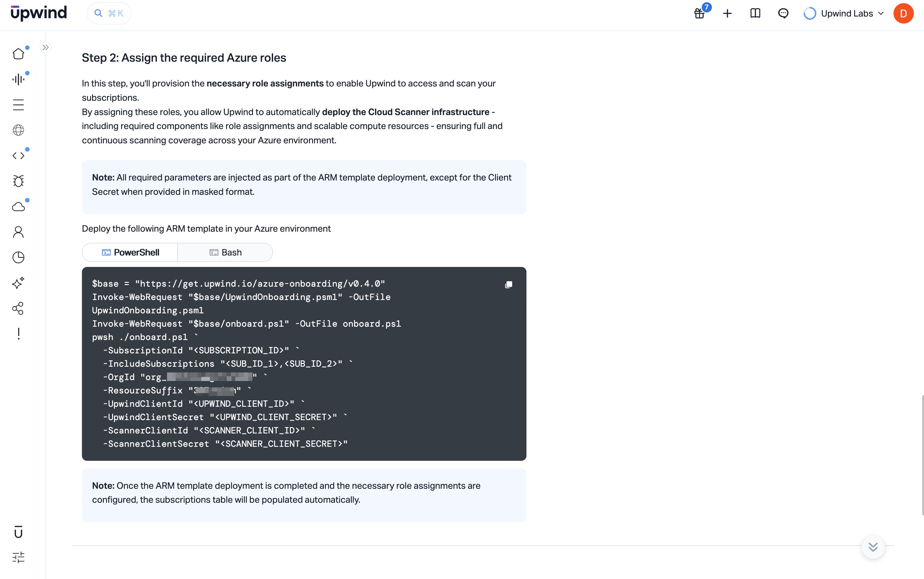
Task: Expand the Upwind Labs organization dropdown
Action: (844, 13)
